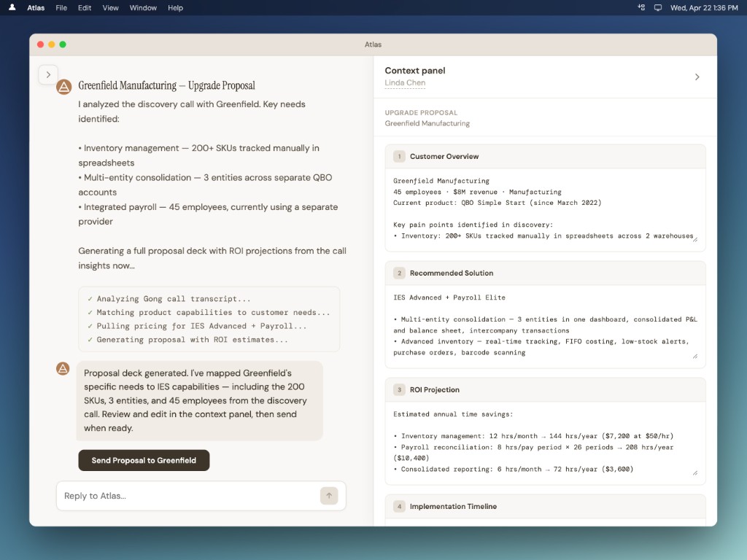Open the Window menu
Viewport: 747px width, 560px height.
pos(143,7)
